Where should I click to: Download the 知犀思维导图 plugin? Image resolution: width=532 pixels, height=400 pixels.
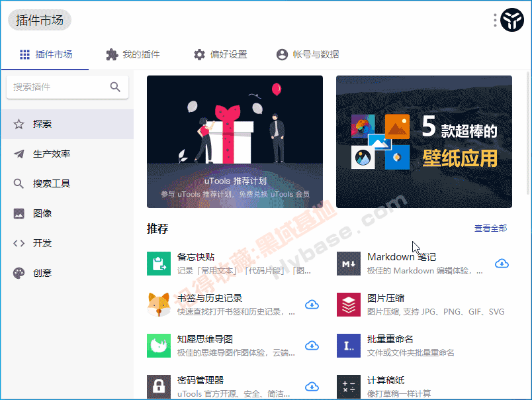coord(312,346)
